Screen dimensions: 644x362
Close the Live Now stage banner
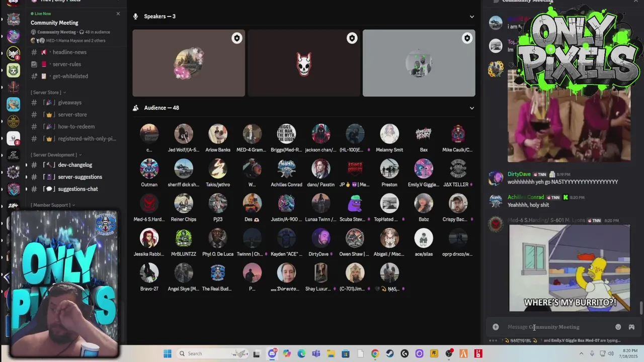pos(118,14)
